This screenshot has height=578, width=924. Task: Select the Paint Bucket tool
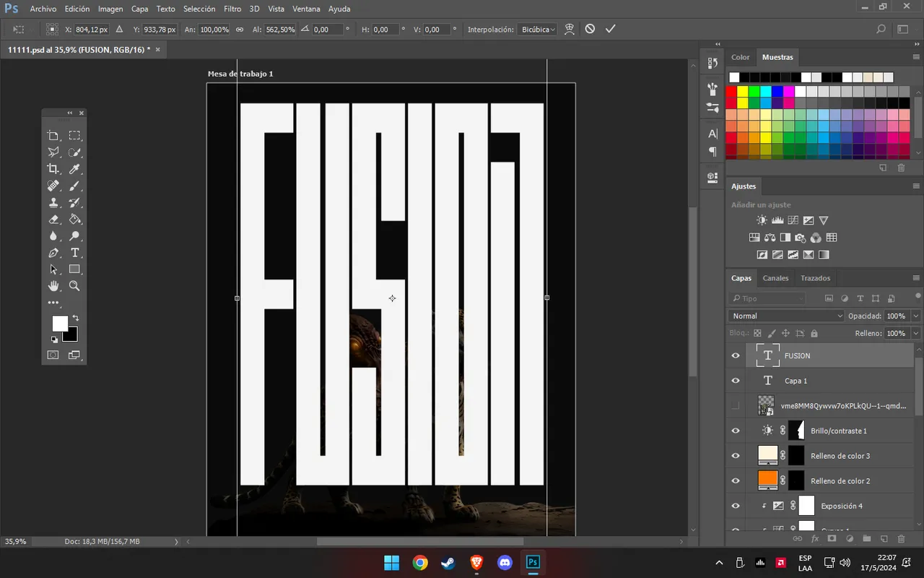pos(74,220)
